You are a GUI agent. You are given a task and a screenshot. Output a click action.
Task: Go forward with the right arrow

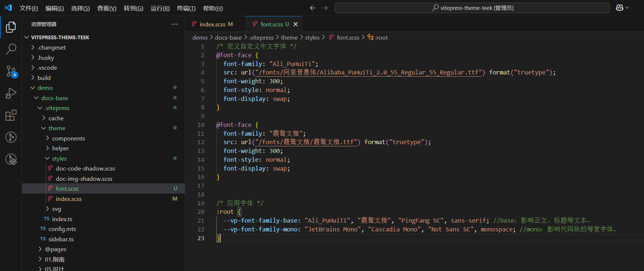click(325, 8)
